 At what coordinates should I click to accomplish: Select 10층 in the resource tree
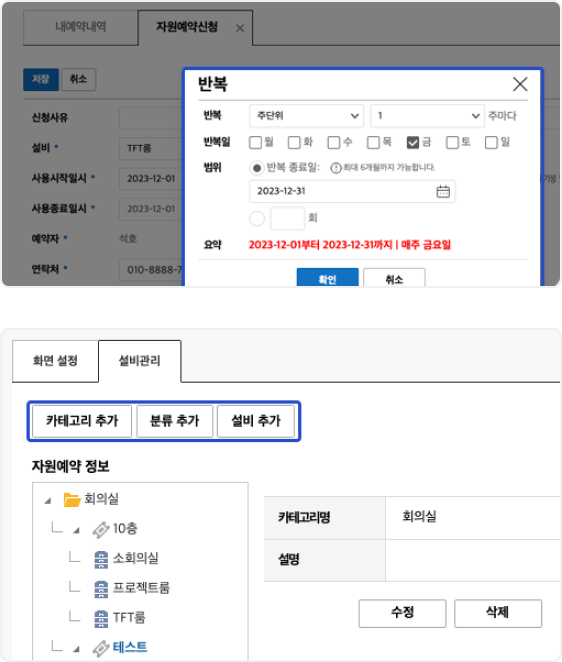(x=125, y=529)
